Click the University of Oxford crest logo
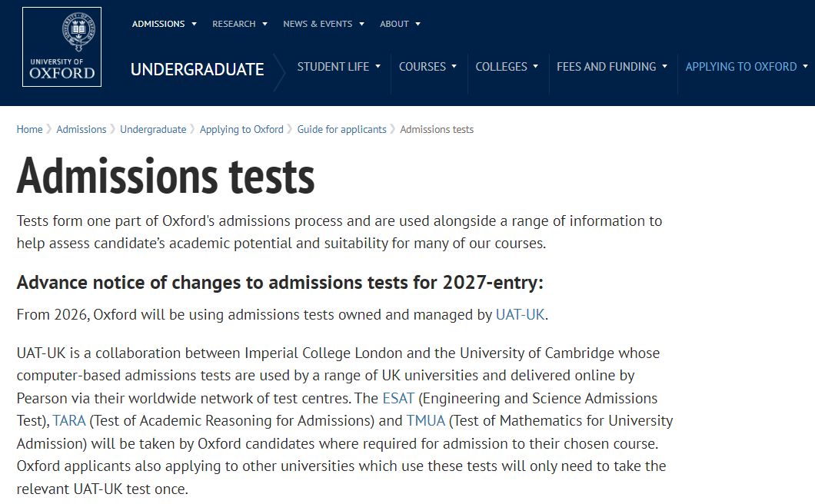Viewport: 815px width, 504px height. 62,47
